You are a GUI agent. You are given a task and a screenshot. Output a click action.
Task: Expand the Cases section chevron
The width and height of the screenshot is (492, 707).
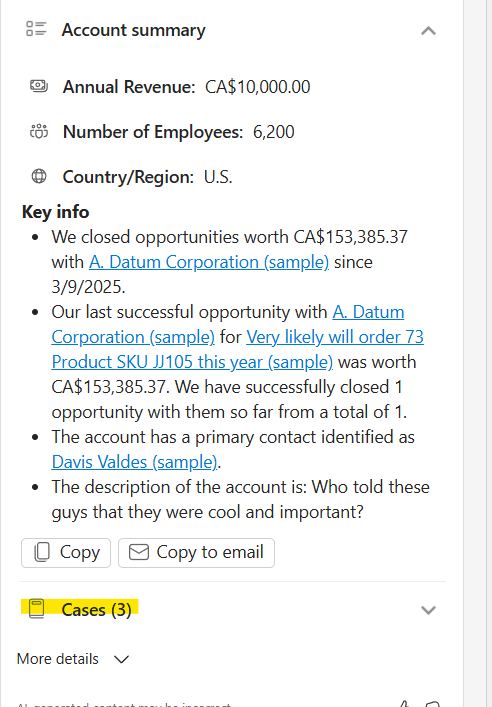(x=428, y=610)
